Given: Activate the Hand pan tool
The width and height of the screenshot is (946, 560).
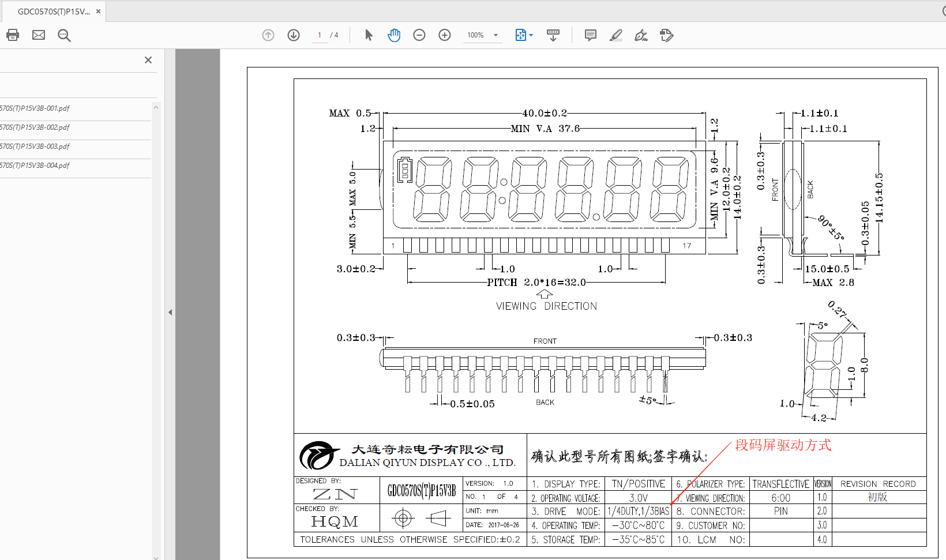Looking at the screenshot, I should tap(394, 35).
